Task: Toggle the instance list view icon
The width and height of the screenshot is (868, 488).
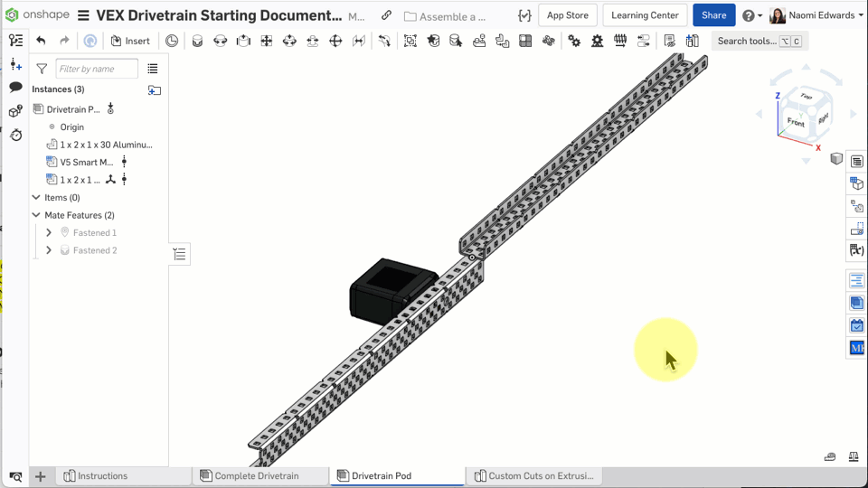Action: [x=153, y=69]
